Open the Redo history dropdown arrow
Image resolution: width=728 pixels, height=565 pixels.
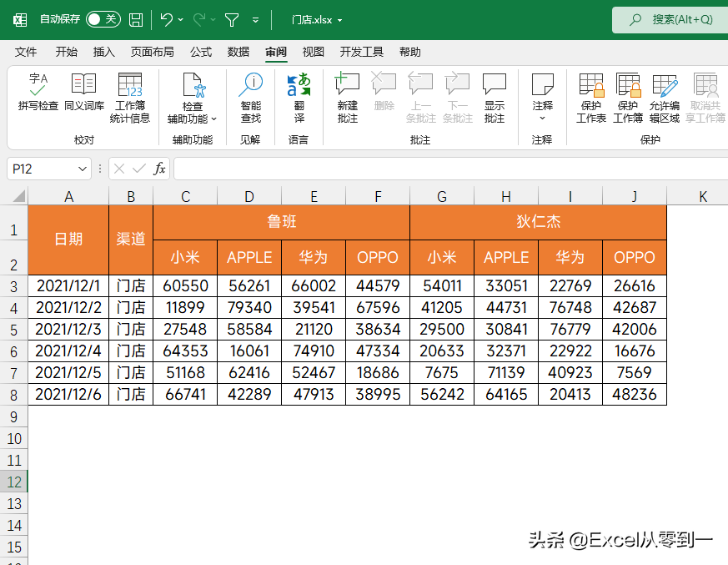(x=213, y=20)
